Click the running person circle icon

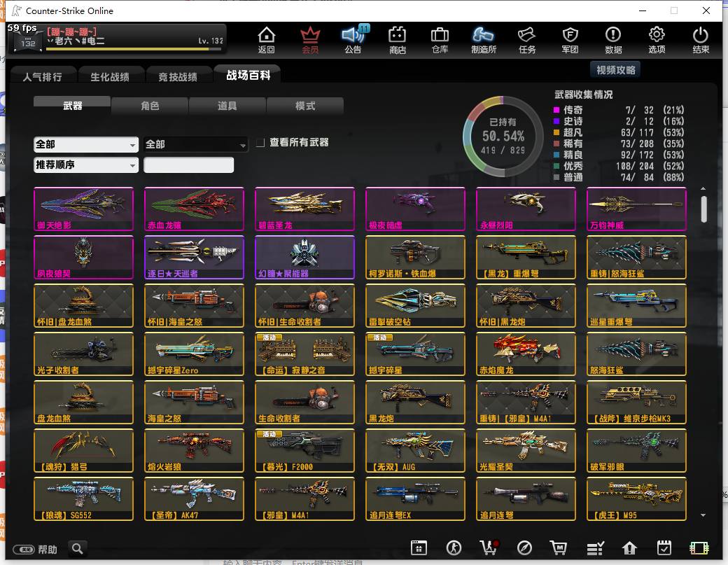(454, 548)
